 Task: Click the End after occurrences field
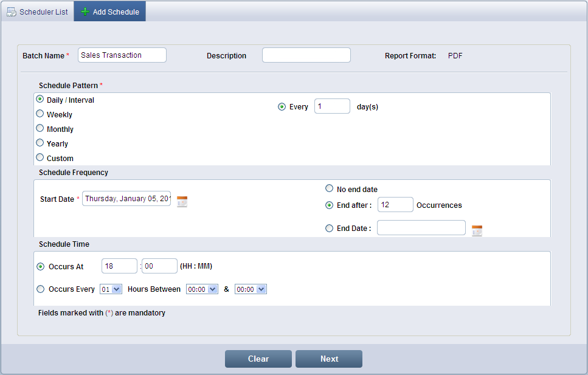[x=395, y=205]
